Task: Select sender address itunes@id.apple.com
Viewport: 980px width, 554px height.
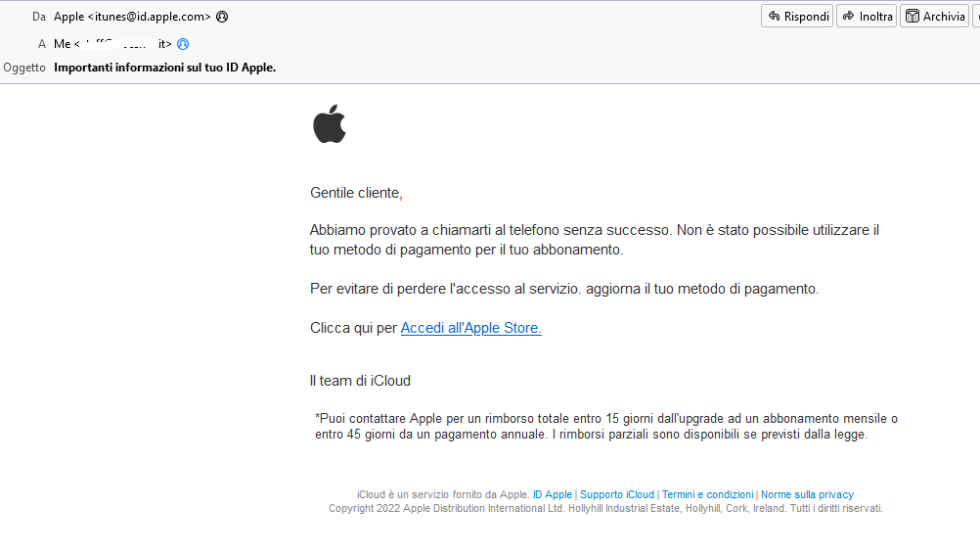Action: tap(150, 17)
